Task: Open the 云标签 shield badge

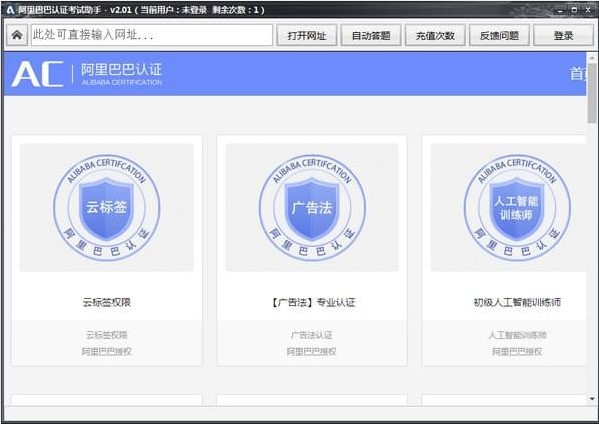Action: coord(107,207)
